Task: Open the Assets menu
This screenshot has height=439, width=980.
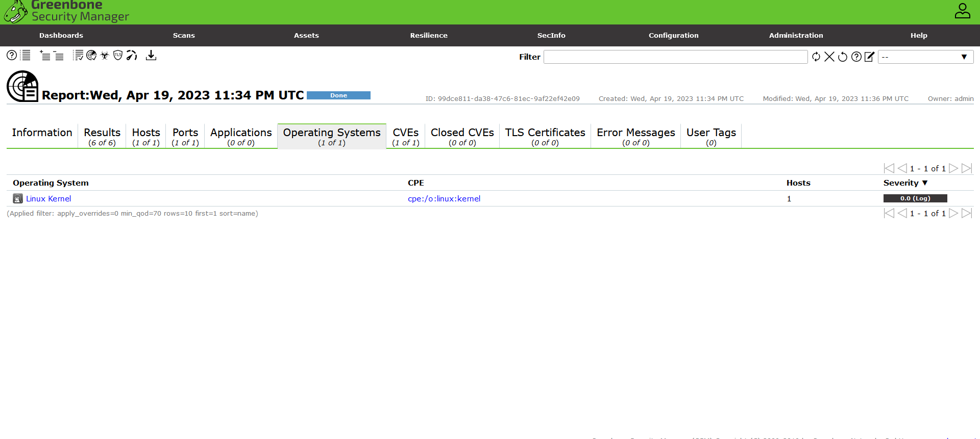Action: (306, 35)
